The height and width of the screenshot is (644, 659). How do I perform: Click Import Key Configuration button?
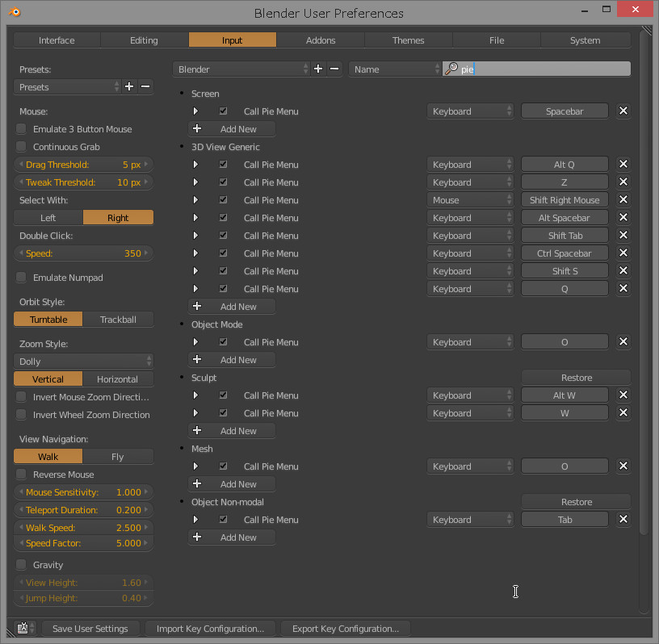(x=210, y=629)
